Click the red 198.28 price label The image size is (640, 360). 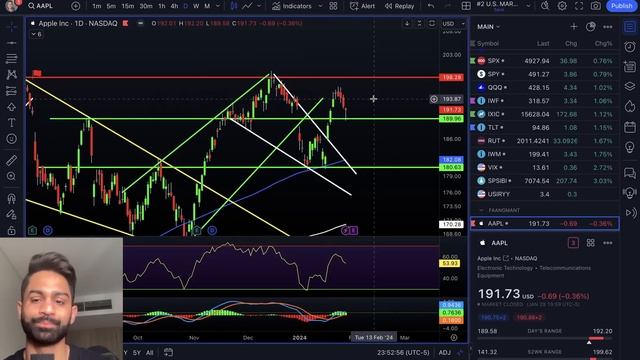(451, 77)
